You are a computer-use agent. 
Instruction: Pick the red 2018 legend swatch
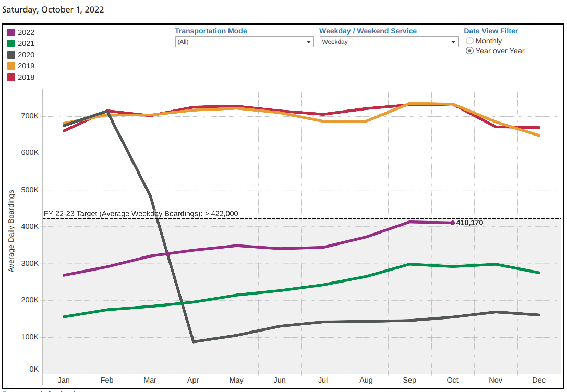(x=11, y=78)
